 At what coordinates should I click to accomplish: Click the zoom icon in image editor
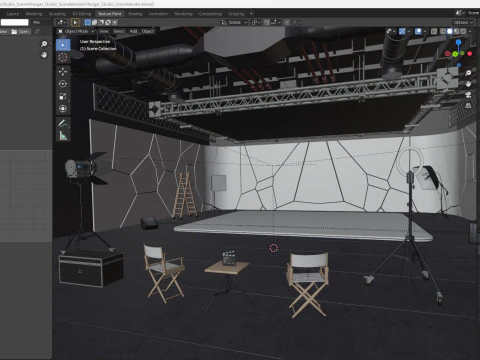(44, 44)
